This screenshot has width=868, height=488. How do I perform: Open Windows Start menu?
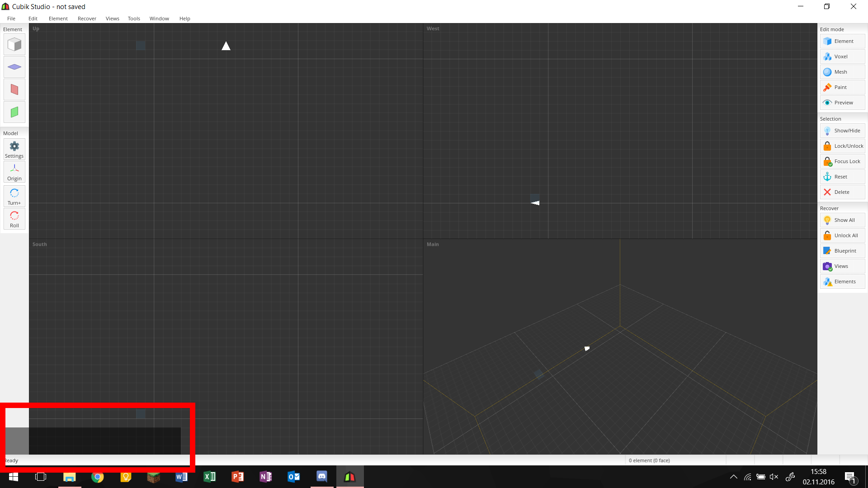pyautogui.click(x=14, y=477)
